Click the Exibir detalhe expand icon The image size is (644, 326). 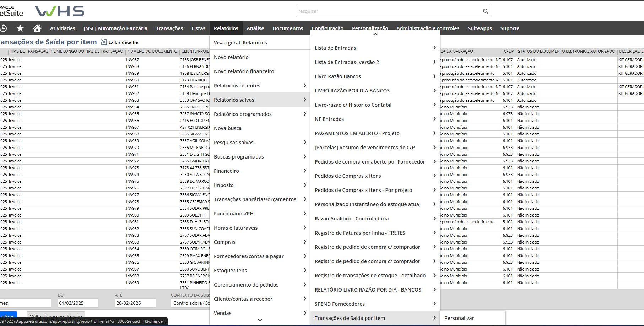pos(104,42)
